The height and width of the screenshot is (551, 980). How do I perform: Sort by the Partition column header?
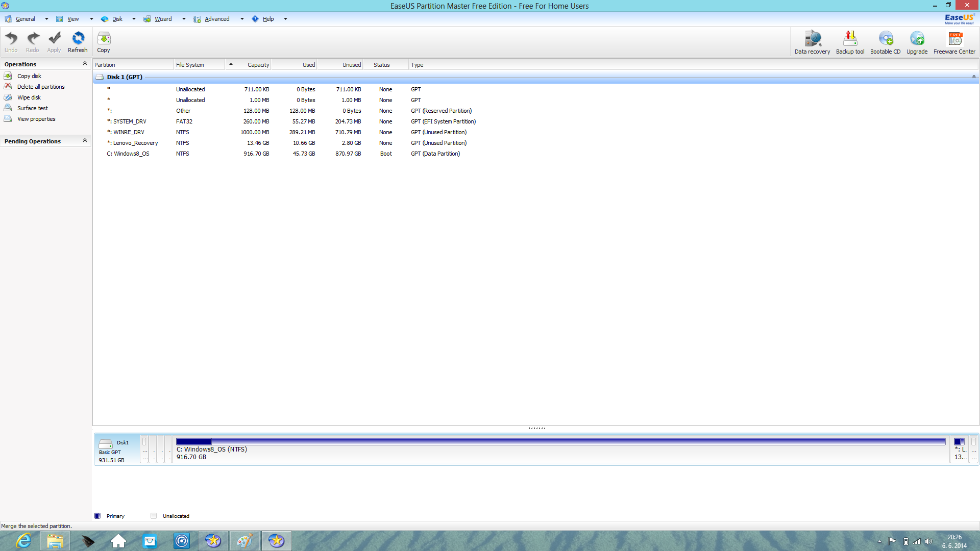pyautogui.click(x=133, y=65)
